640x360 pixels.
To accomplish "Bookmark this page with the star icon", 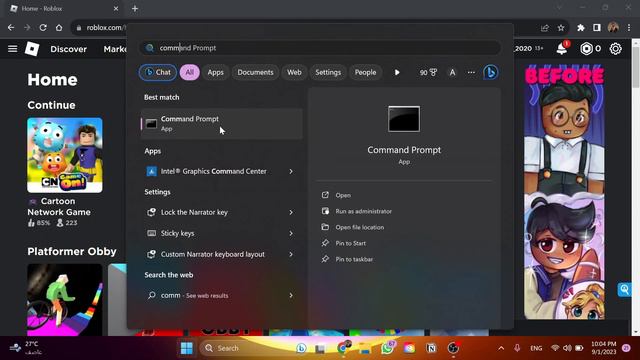I will [561, 28].
